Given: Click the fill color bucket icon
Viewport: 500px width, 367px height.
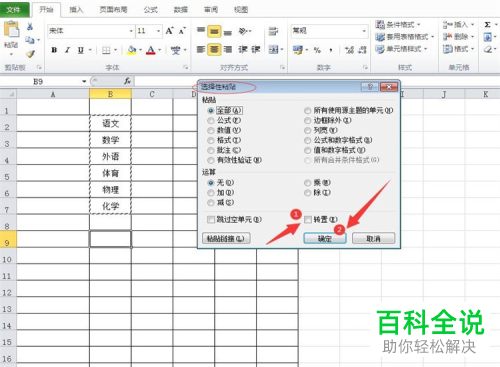Looking at the screenshot, I should coord(132,50).
